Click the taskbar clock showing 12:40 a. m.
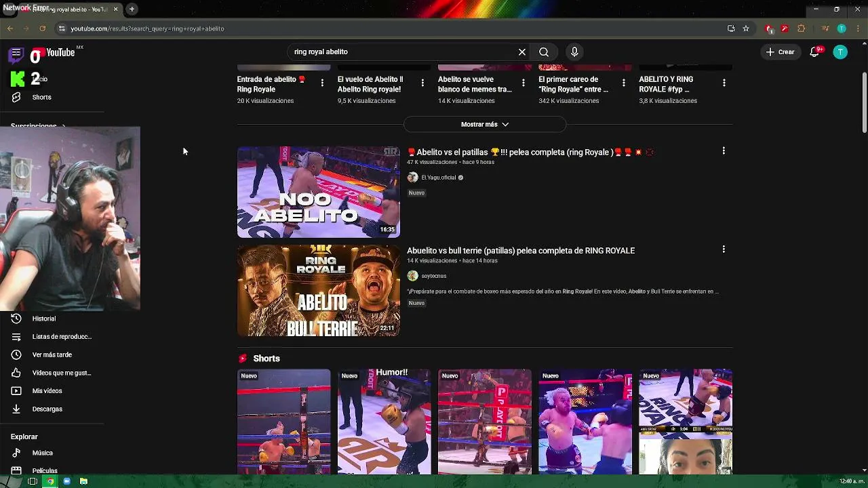Screen dimensions: 868x488 (852, 481)
